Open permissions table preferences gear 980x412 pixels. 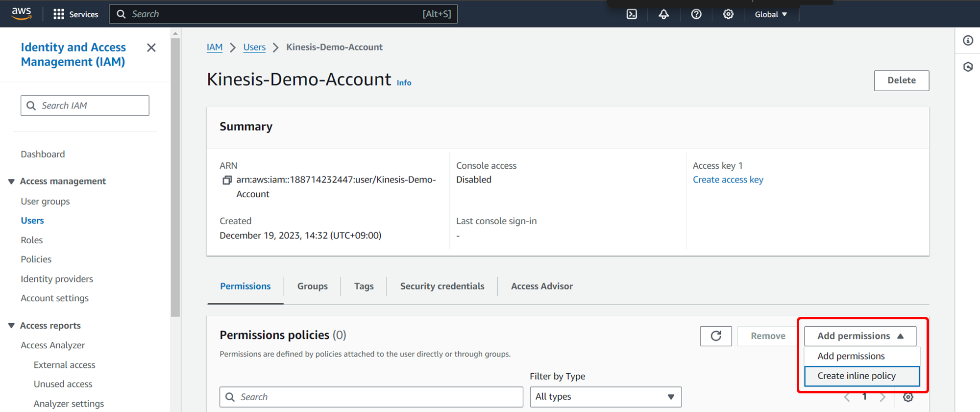pos(908,397)
